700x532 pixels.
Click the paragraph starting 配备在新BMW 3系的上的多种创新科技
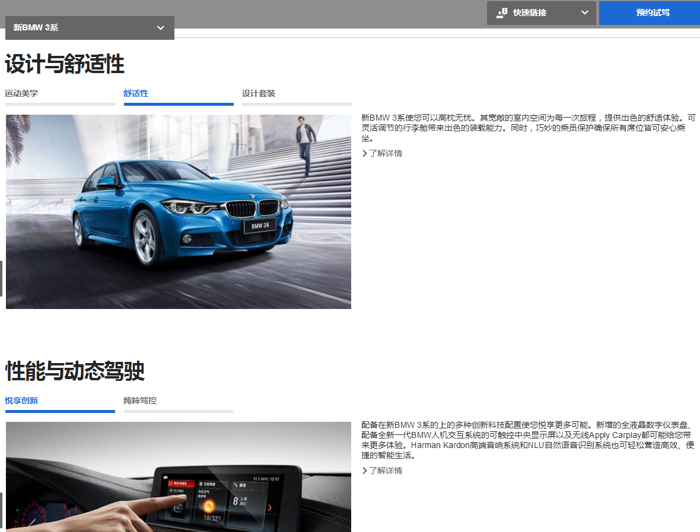coord(528,440)
